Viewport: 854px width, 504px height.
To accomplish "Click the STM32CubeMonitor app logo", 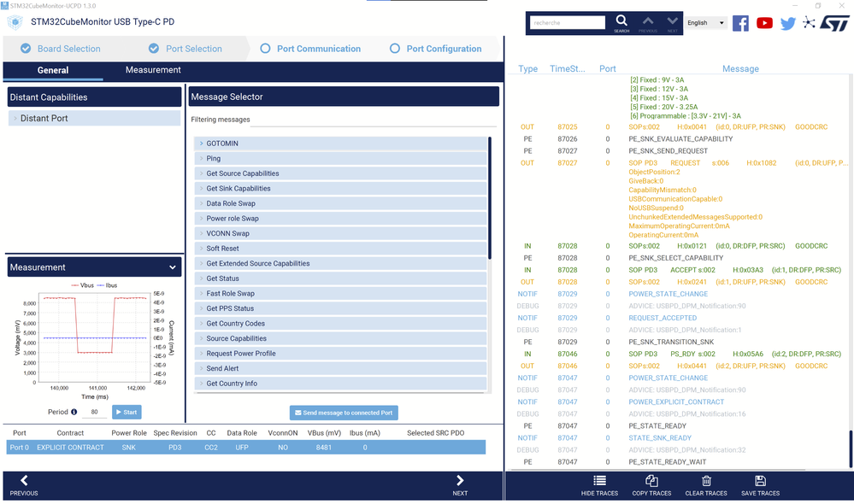I will [x=15, y=22].
